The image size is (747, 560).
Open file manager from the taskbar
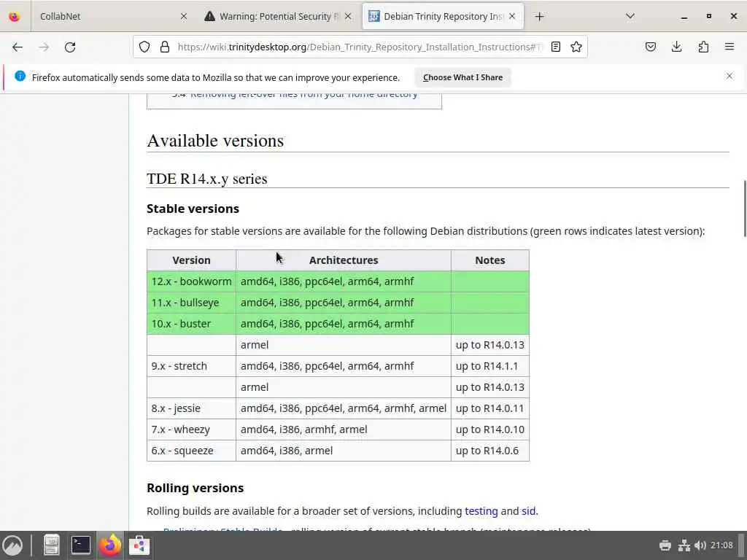52,545
